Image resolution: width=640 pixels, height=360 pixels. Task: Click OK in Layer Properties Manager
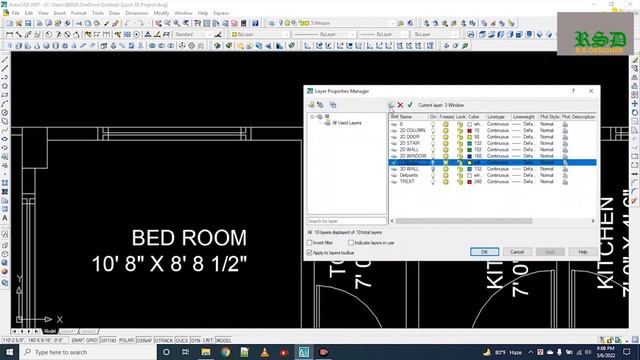(x=484, y=252)
